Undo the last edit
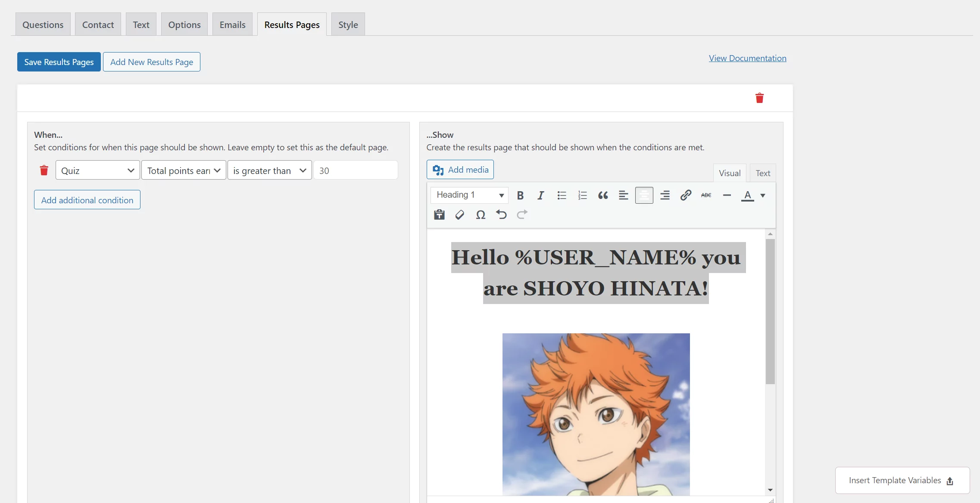 (x=501, y=214)
